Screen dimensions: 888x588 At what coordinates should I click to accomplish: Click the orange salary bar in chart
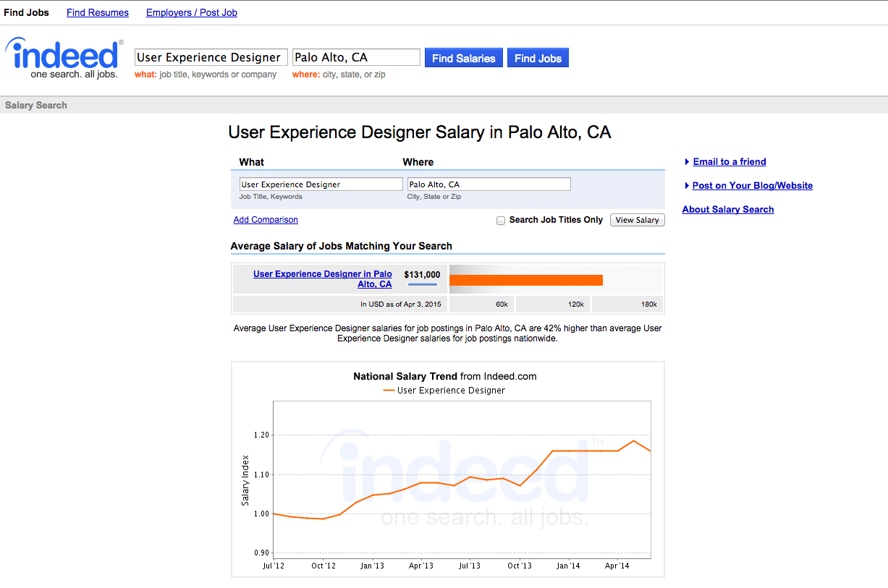pyautogui.click(x=526, y=280)
